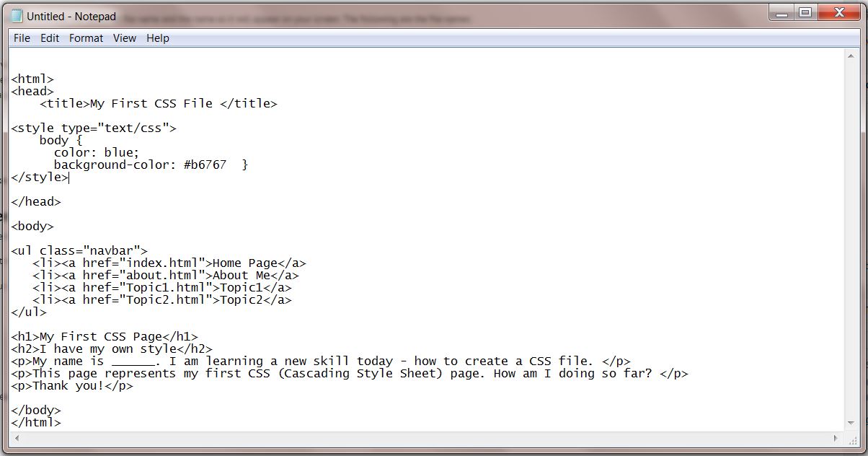Maximize the Notepad window
This screenshot has height=456, width=868.
[805, 12]
